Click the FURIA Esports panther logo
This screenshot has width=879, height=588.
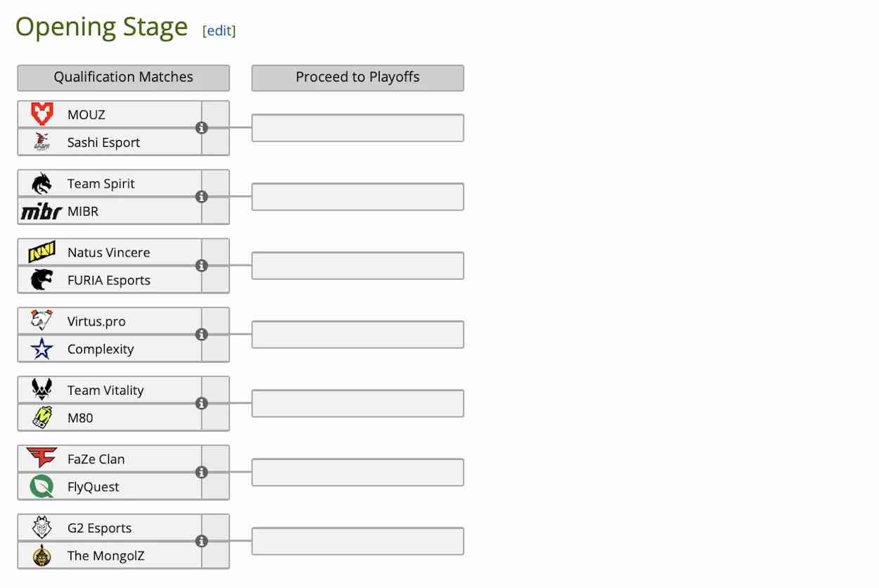coord(42,280)
